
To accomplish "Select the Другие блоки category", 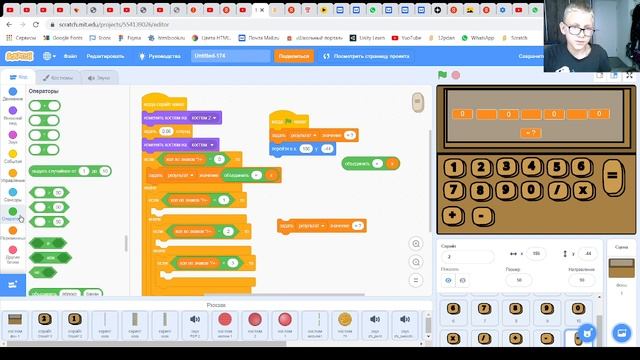I will 13,255.
